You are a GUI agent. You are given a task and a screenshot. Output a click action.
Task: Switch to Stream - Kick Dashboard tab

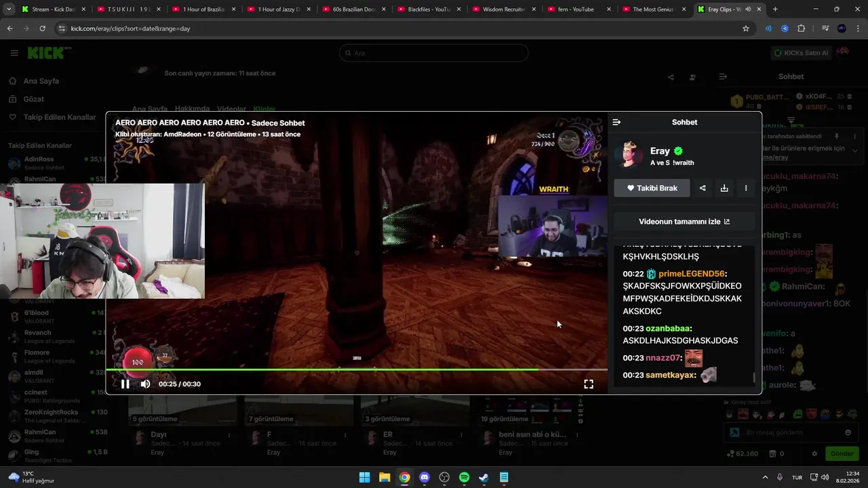(53, 9)
